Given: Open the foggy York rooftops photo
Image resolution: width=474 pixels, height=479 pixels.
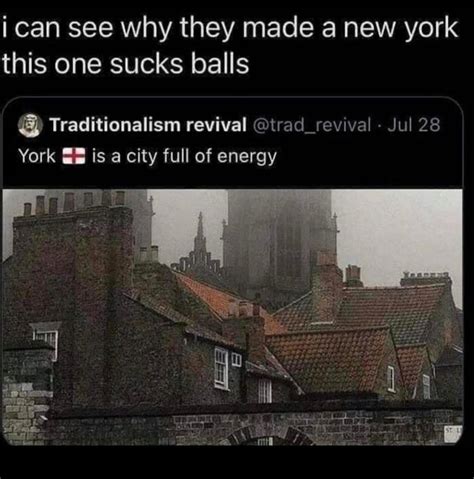Looking at the screenshot, I should pos(232,317).
